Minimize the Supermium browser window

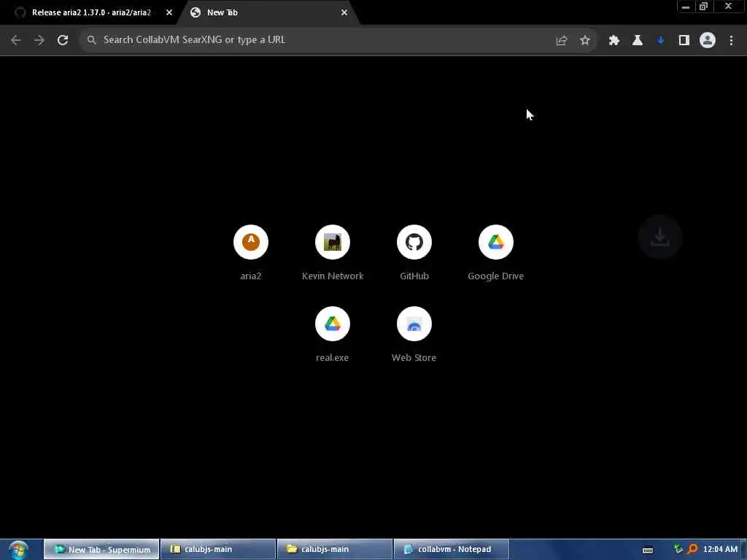(686, 7)
